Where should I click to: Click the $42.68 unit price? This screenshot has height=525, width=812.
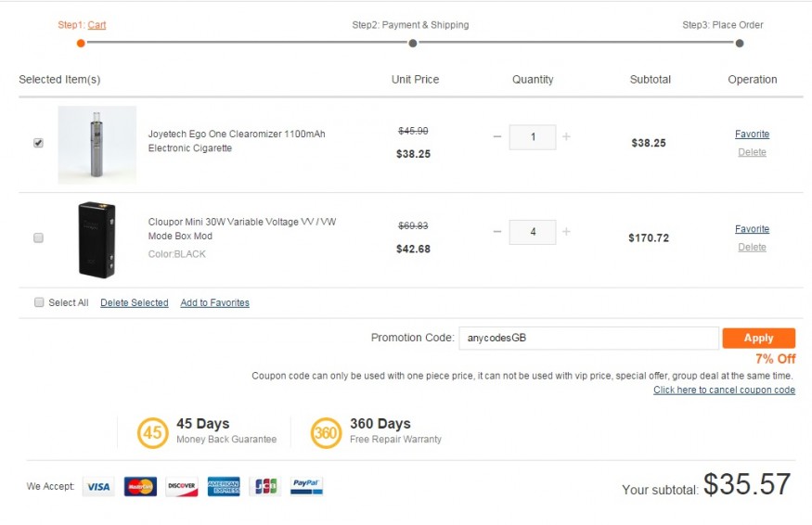click(413, 249)
